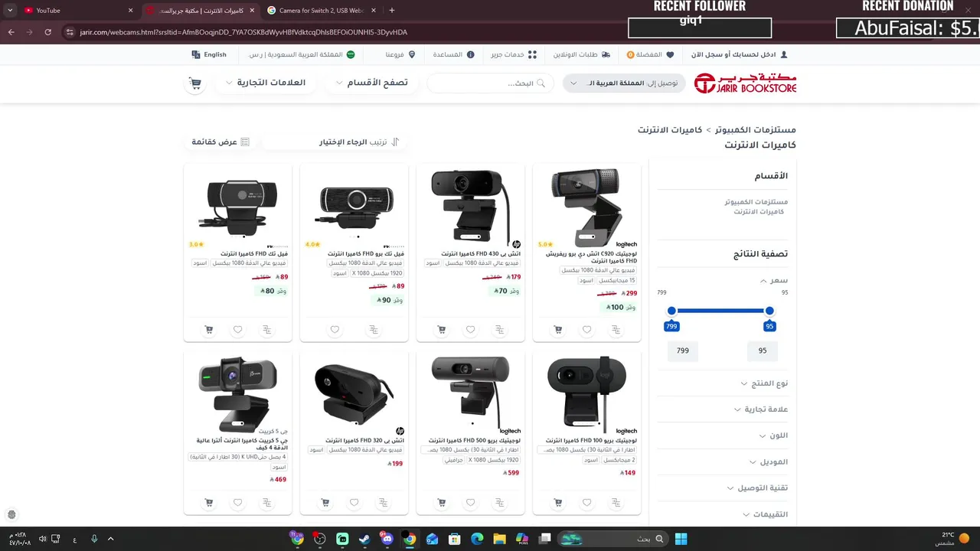Image resolution: width=980 pixels, height=551 pixels.
Task: Open العلامات التجارية brands dropdown
Action: pyautogui.click(x=266, y=83)
